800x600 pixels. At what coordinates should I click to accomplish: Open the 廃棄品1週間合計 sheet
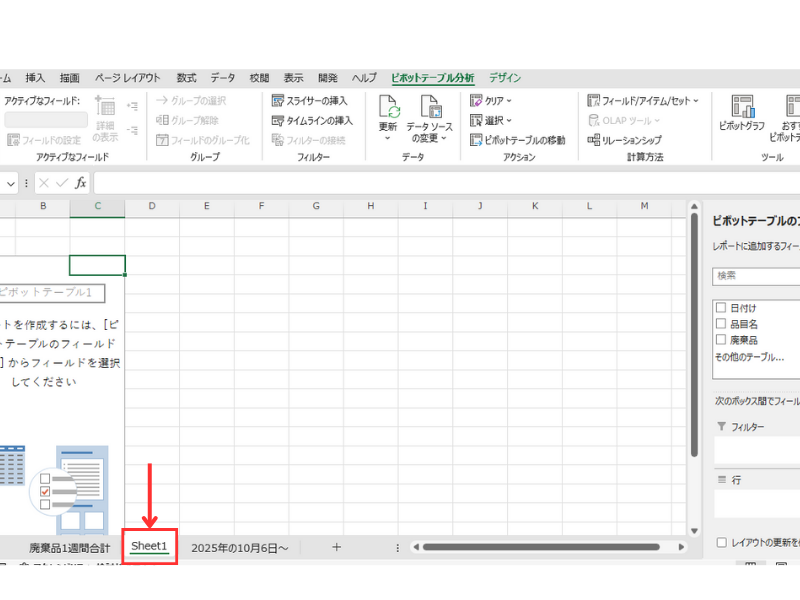click(x=69, y=548)
